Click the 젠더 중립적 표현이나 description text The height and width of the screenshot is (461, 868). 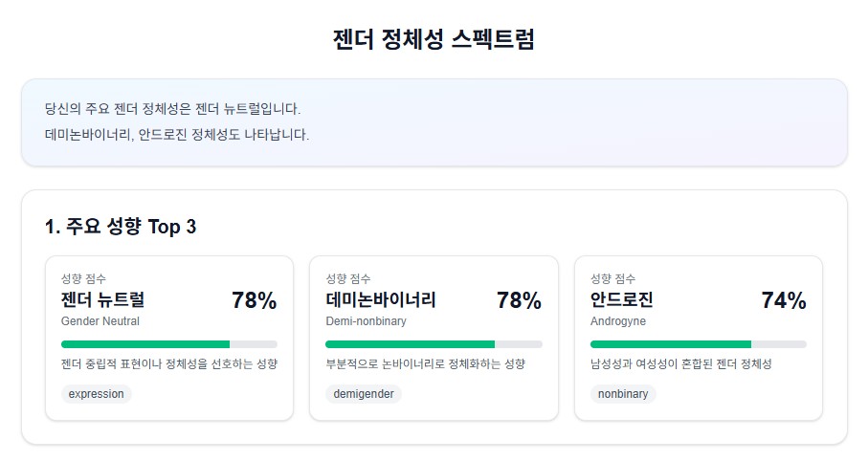click(x=168, y=364)
